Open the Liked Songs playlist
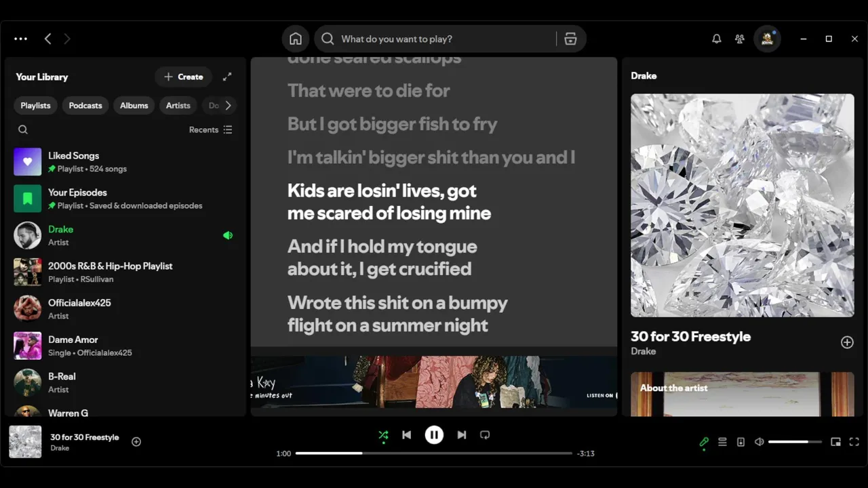 [124, 161]
